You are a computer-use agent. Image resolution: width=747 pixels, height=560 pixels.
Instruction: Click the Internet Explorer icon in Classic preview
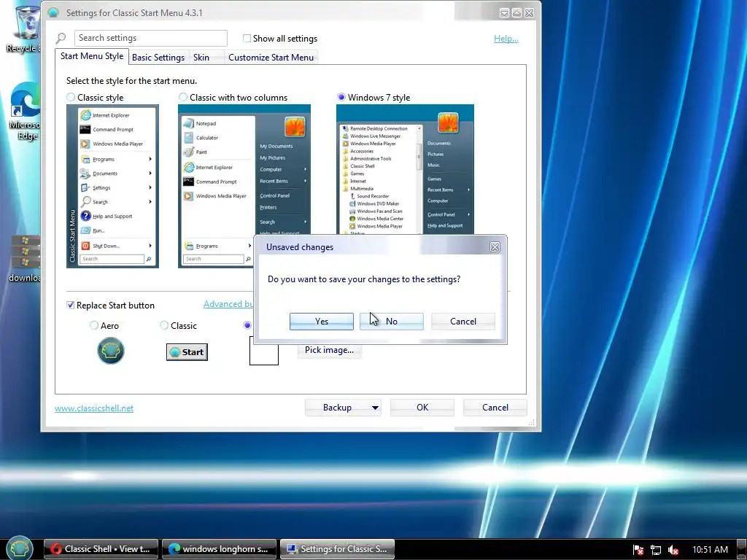click(x=86, y=114)
